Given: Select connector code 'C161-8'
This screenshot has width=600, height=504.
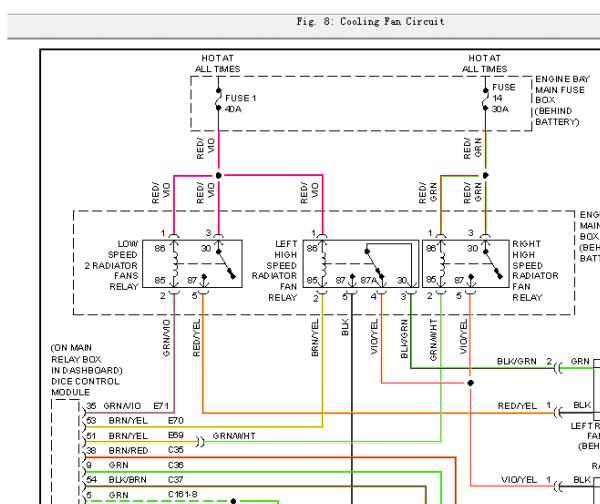Looking at the screenshot, I should tap(183, 494).
